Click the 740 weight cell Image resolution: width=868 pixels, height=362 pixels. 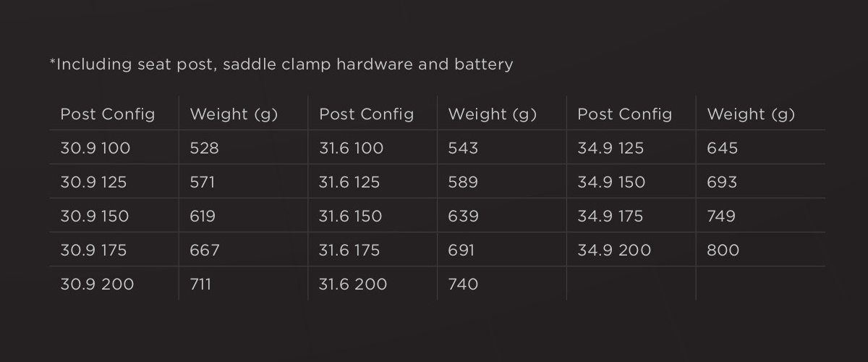(463, 285)
